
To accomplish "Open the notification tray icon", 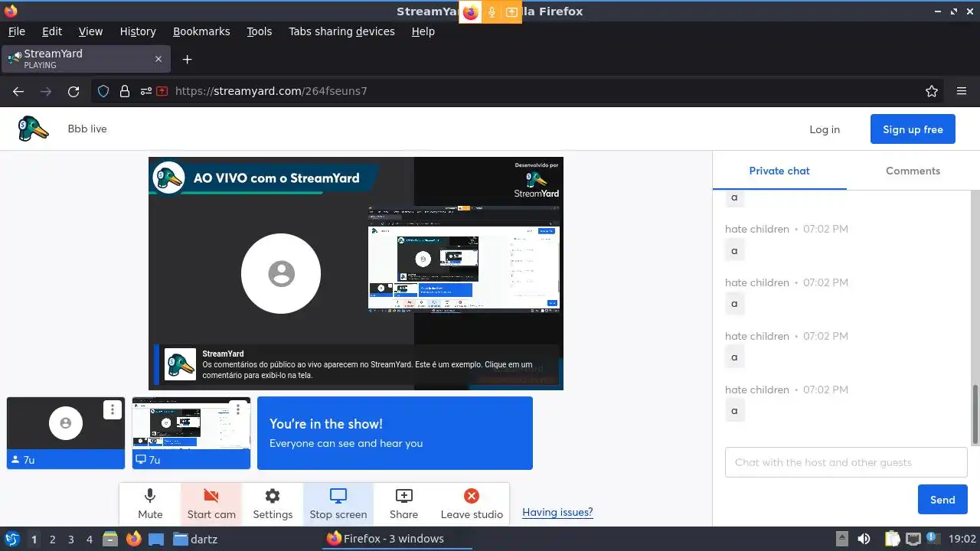I will pos(933,539).
